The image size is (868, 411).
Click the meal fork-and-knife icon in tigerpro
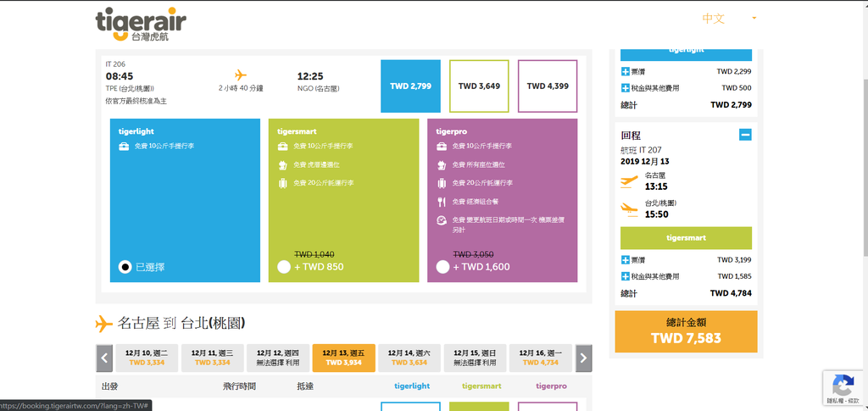coord(441,202)
